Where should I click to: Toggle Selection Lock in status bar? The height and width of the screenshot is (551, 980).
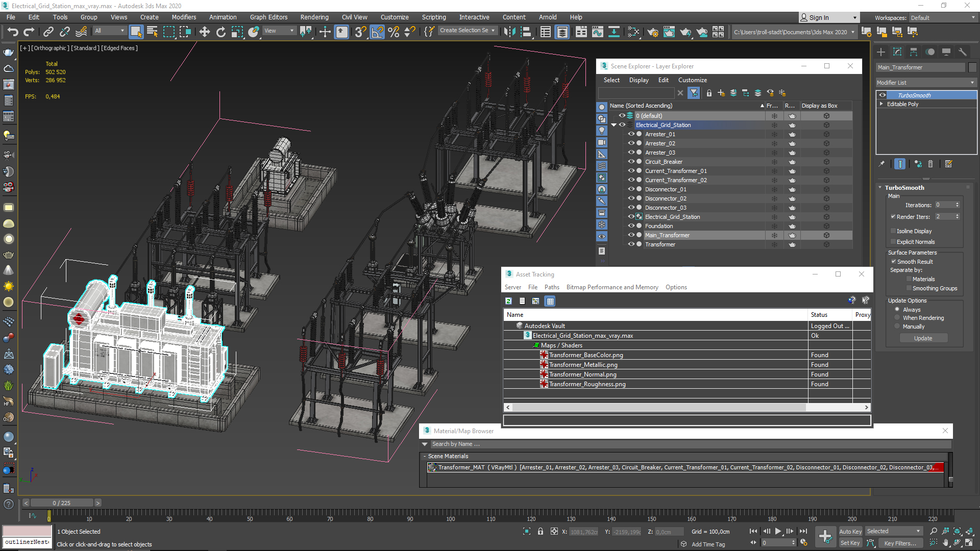(541, 531)
